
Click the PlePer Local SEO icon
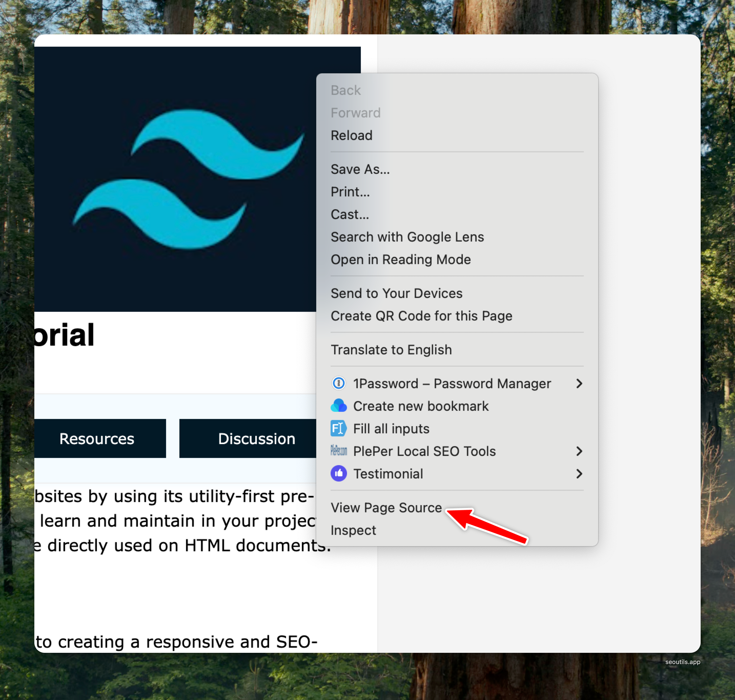pos(338,451)
